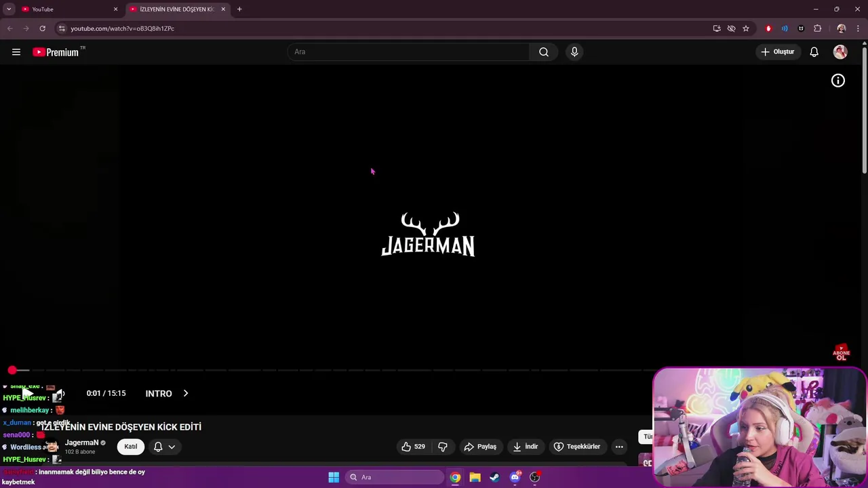Screen dimensions: 868x488
Task: Expand the INTRO chapter chevron
Action: click(x=186, y=393)
